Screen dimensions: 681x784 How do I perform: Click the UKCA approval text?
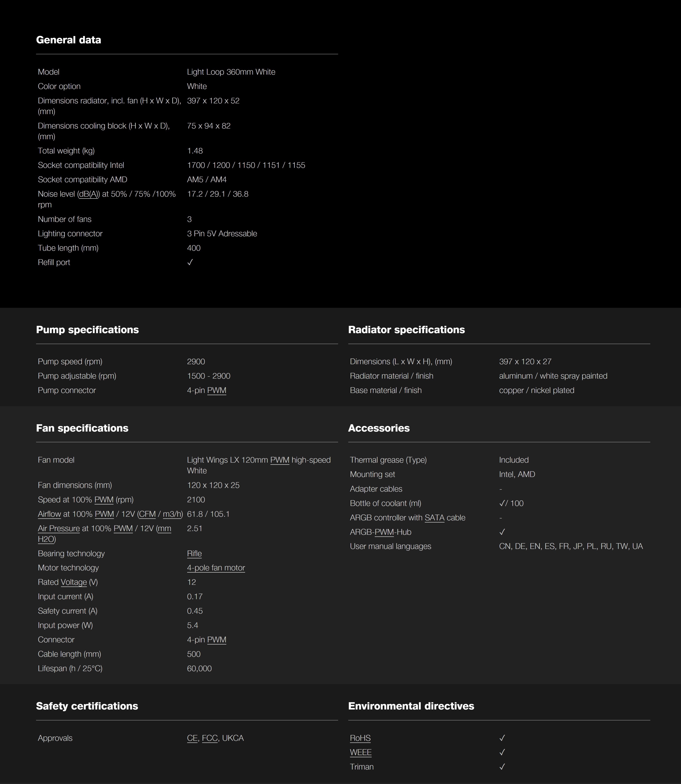pyautogui.click(x=233, y=738)
